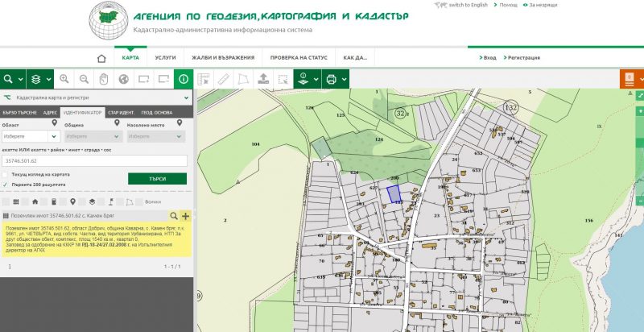Select the ruler measure tool
Viewport: 644px width, 332px height.
[223, 79]
